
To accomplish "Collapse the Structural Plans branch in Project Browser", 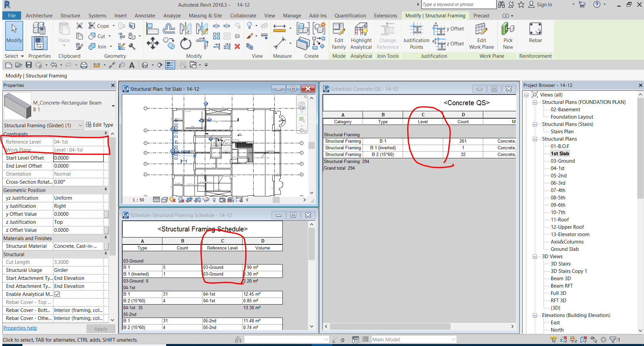I will (x=535, y=139).
